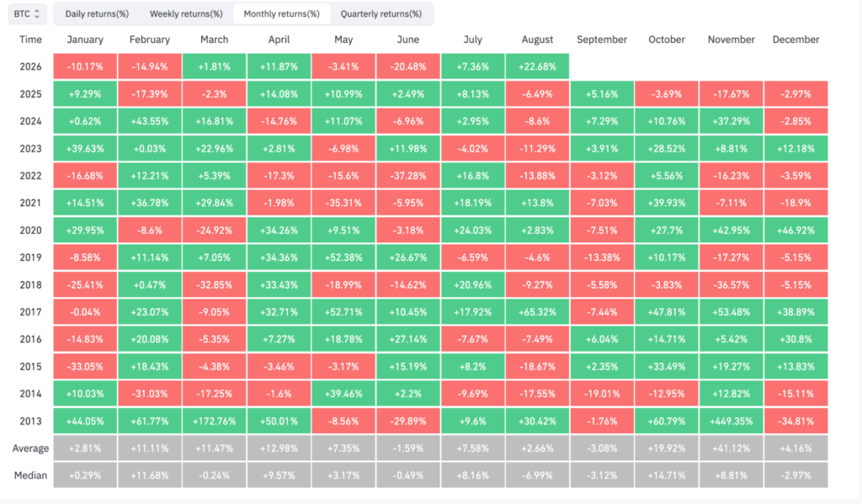This screenshot has height=504, width=862.
Task: Click the 2022 June cell -37.28%
Action: 408,176
